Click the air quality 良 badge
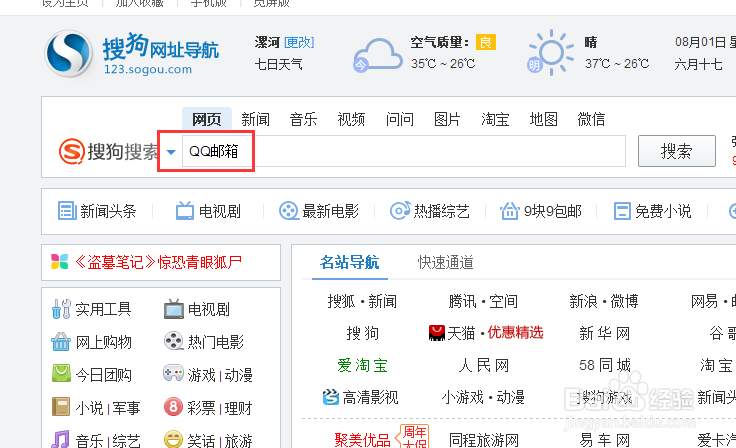The height and width of the screenshot is (448, 736). click(x=486, y=42)
